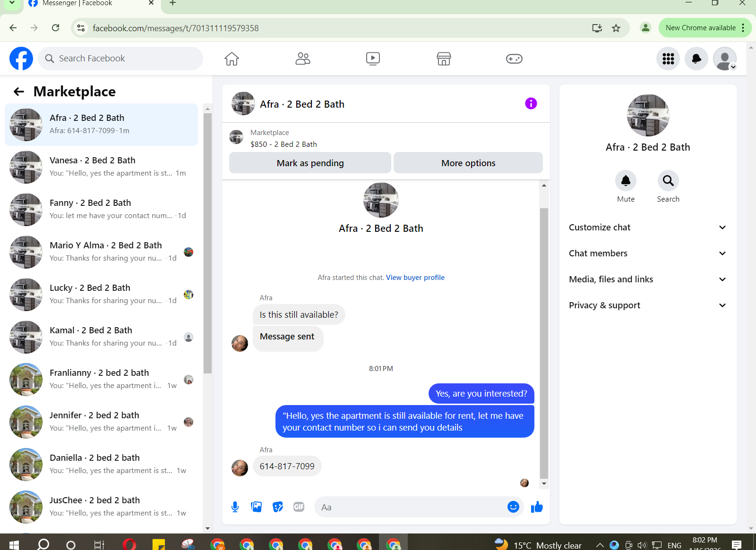Click More options button
Viewport: 756px width, 550px height.
468,163
